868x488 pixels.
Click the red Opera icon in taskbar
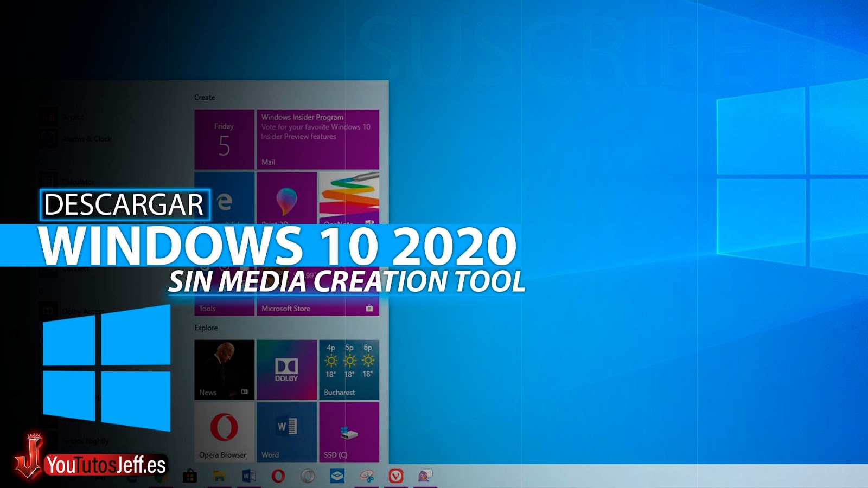pos(278,476)
